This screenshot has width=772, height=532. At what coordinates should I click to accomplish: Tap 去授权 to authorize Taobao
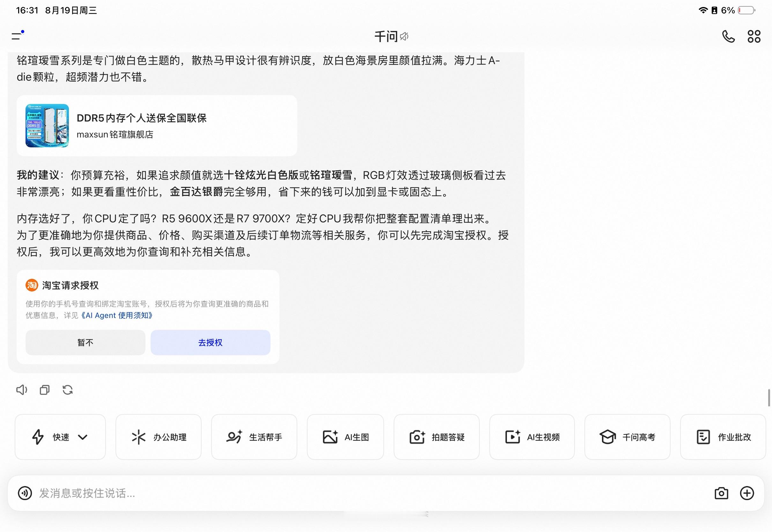click(x=210, y=342)
